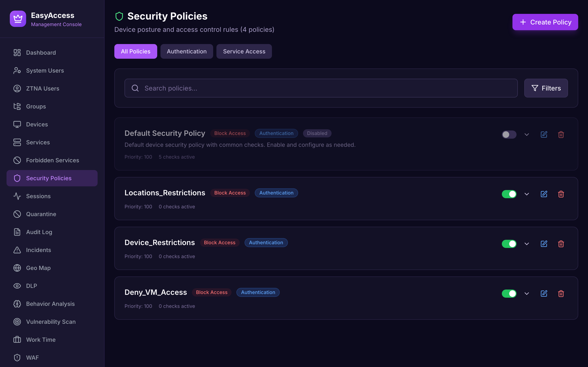This screenshot has height=367, width=588.
Task: Open the Geo Map view
Action: (38, 268)
